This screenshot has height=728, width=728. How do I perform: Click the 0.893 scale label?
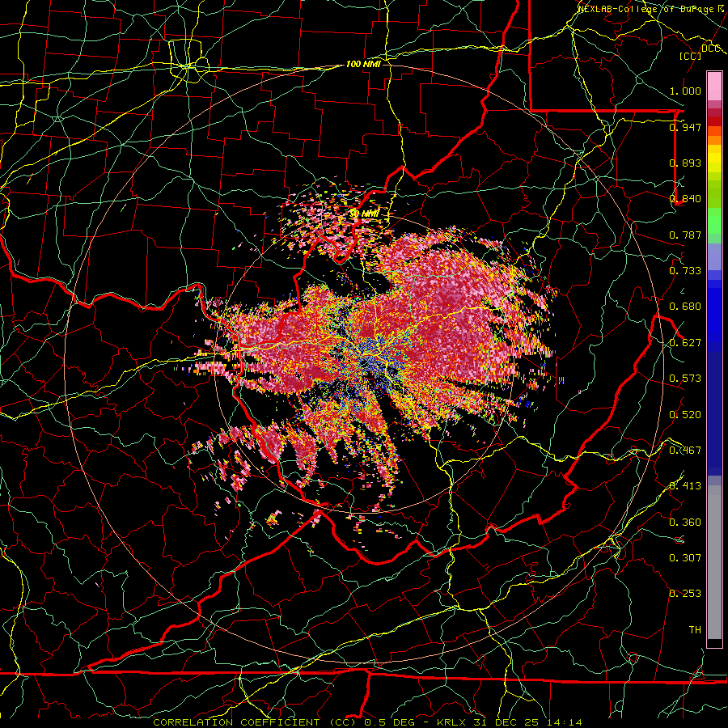pyautogui.click(x=685, y=163)
